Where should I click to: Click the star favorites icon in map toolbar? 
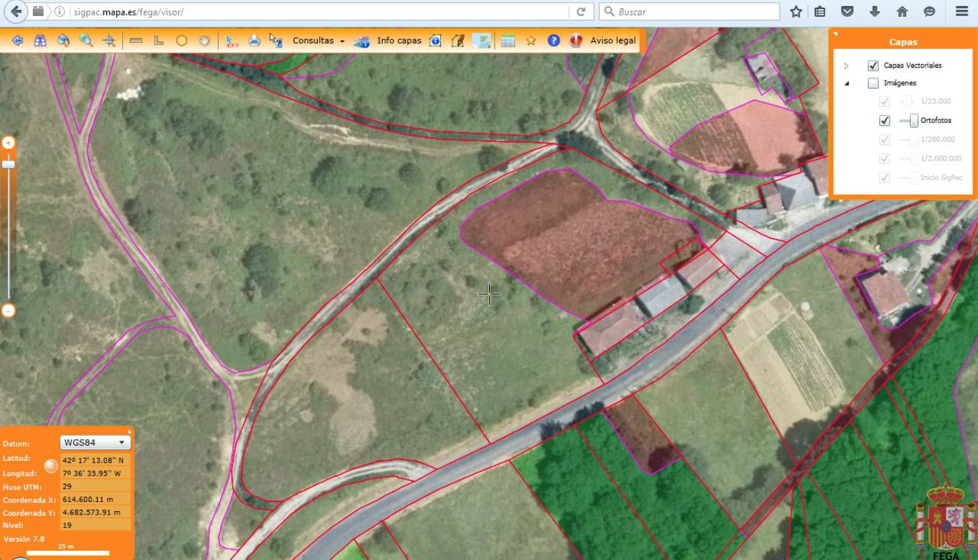531,40
